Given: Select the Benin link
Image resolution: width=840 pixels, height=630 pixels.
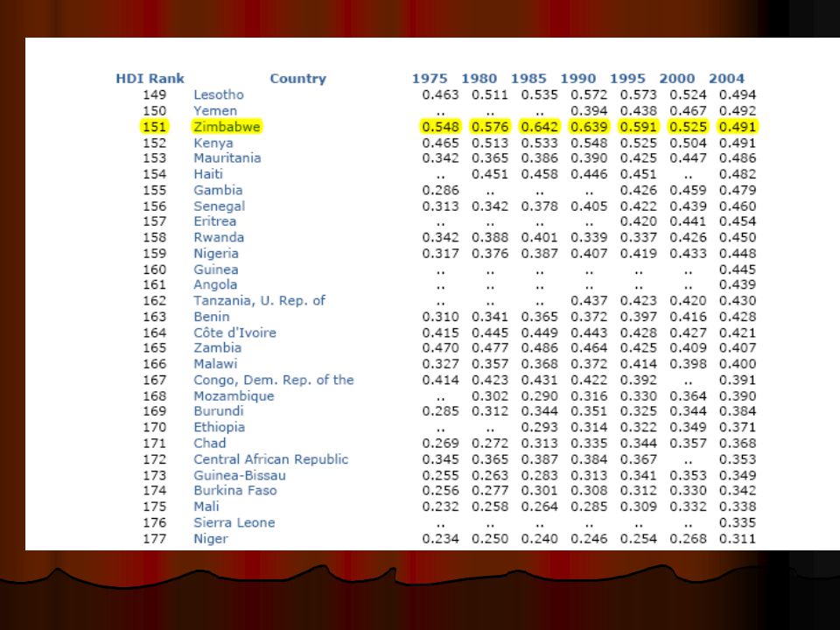Looking at the screenshot, I should point(212,317).
